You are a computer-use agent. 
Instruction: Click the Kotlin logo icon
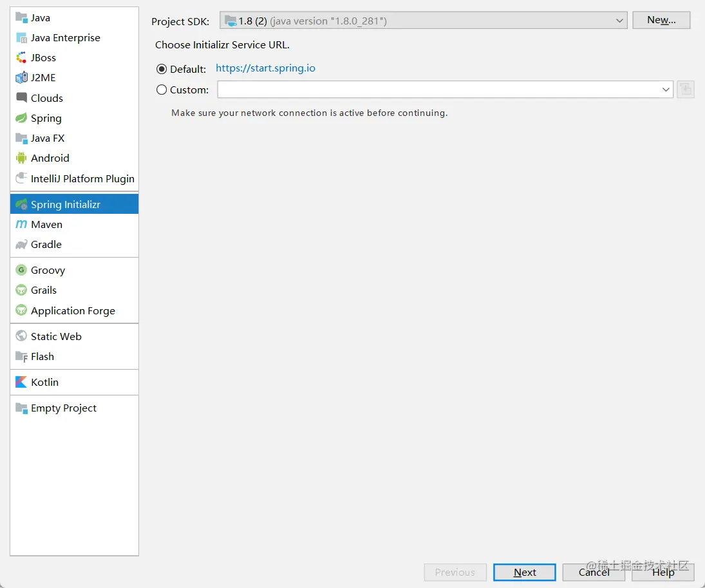pyautogui.click(x=21, y=382)
